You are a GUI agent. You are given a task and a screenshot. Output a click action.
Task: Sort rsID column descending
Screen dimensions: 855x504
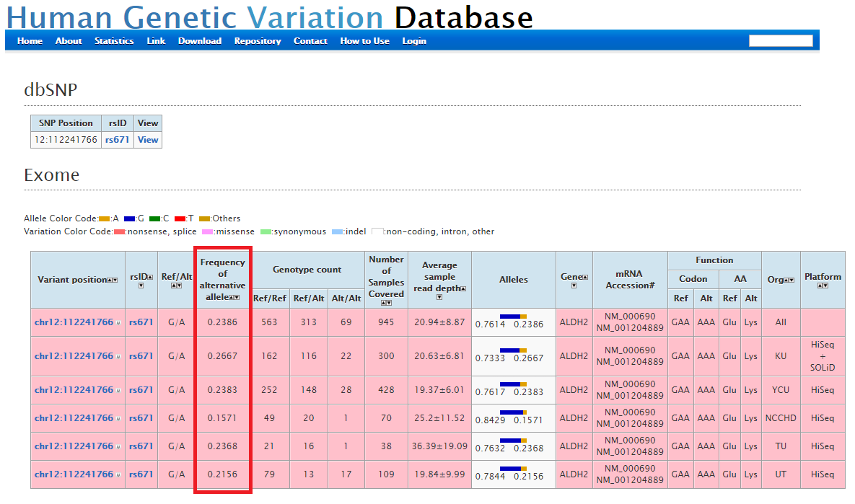(x=141, y=286)
